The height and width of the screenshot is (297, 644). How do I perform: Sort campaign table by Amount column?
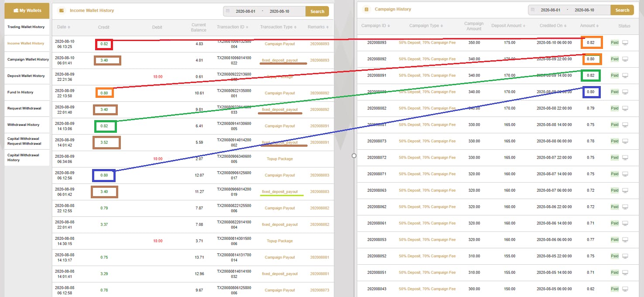(x=589, y=26)
